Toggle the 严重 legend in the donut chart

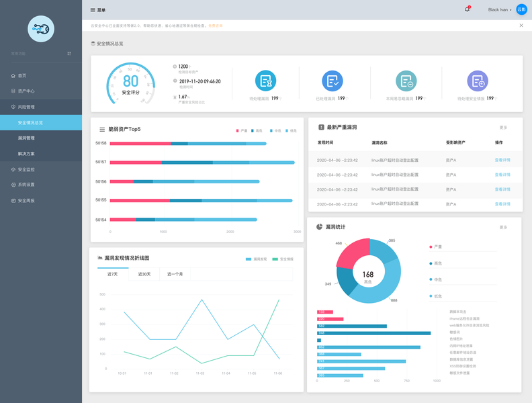(x=436, y=247)
